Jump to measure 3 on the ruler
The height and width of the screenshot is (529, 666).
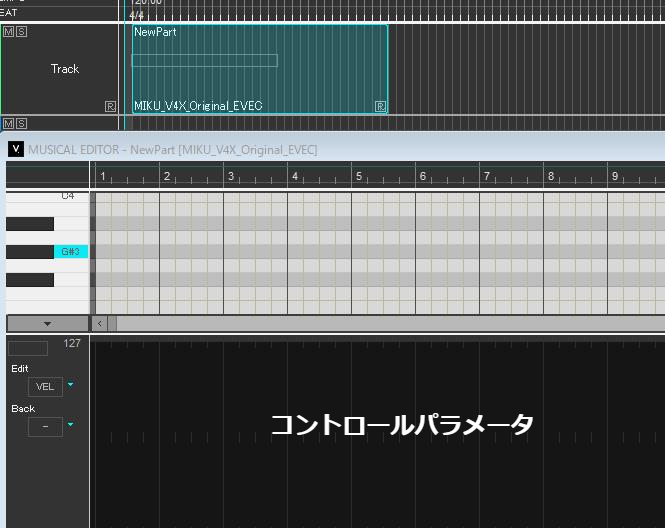pyautogui.click(x=231, y=176)
